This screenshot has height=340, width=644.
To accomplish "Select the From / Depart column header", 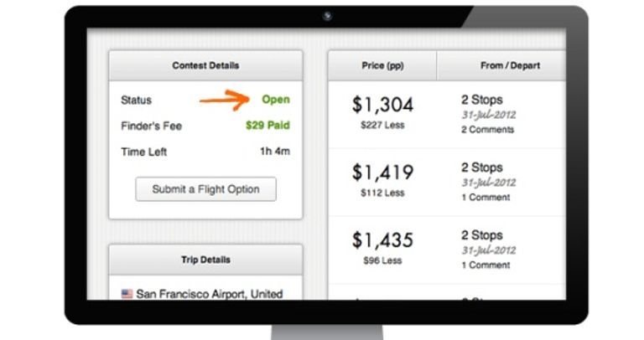I will (x=501, y=65).
